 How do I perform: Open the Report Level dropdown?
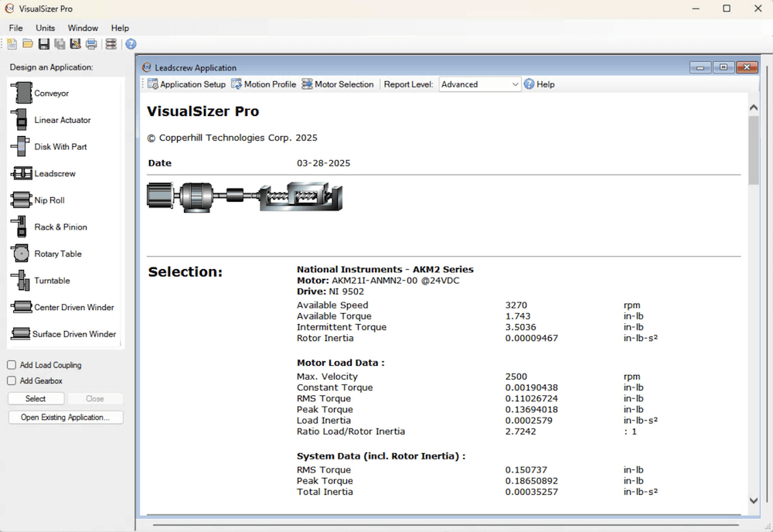click(x=515, y=84)
